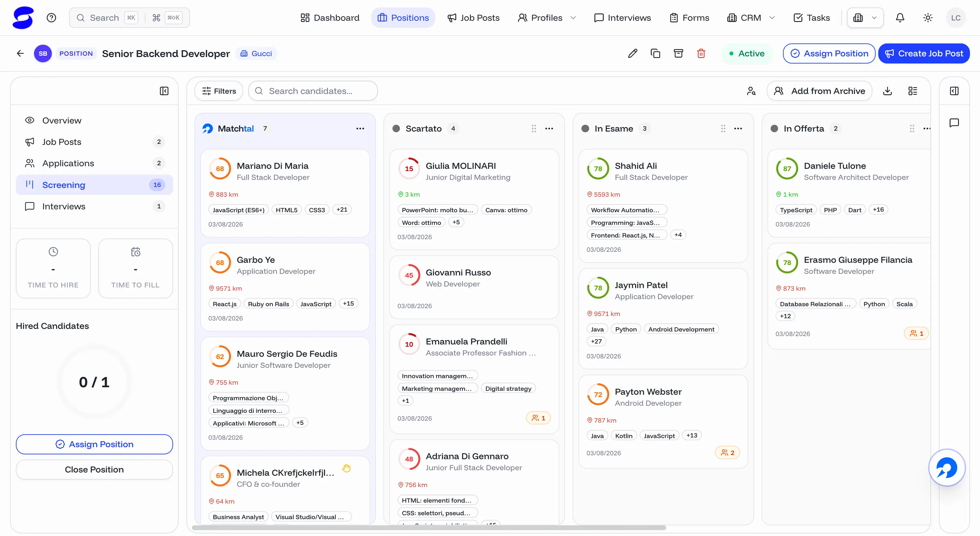Open the help question mark icon
Image resolution: width=980 pixels, height=536 pixels.
tap(51, 18)
